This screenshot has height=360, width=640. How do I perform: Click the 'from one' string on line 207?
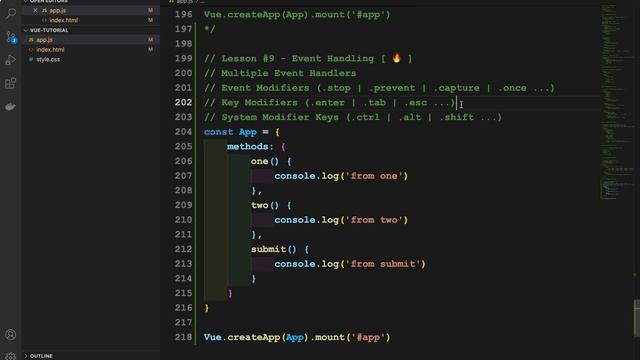click(374, 176)
